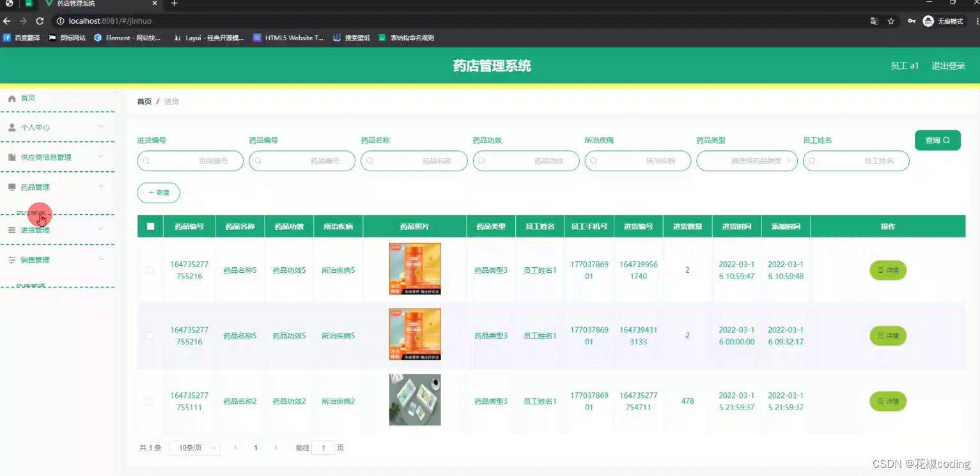Viewport: 980px width, 476px height.
Task: Open the 表结构命名规则 bookmark
Action: (407, 38)
